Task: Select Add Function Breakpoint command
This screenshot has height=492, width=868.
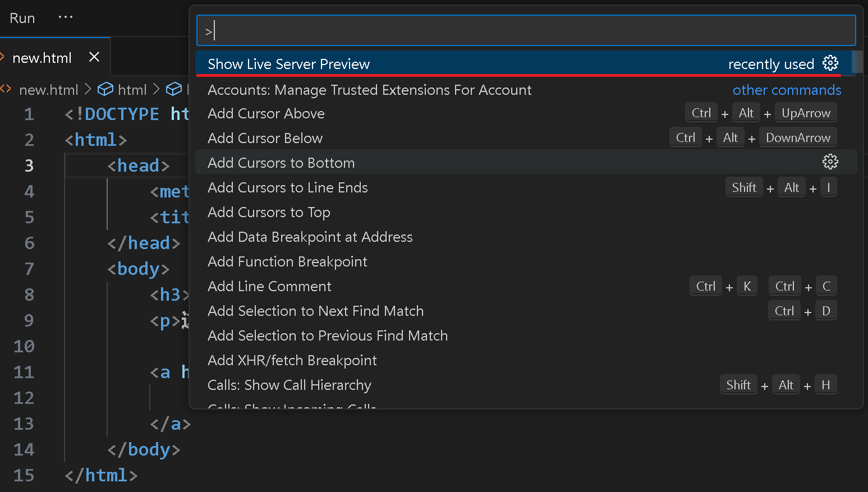Action: tap(287, 261)
